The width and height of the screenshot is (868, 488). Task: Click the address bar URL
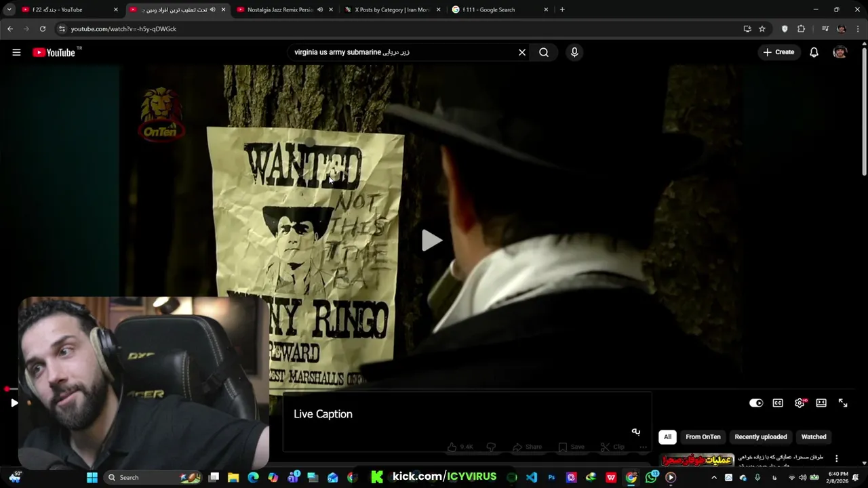tap(123, 28)
